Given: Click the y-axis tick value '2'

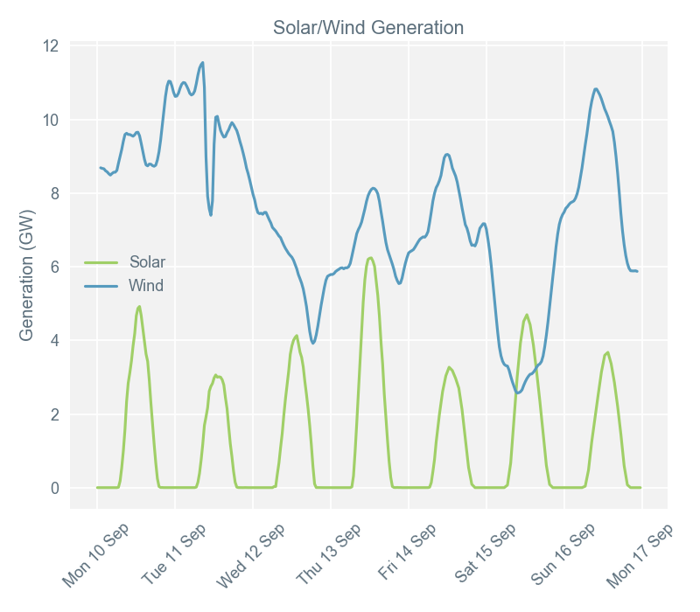Looking at the screenshot, I should click(55, 414).
